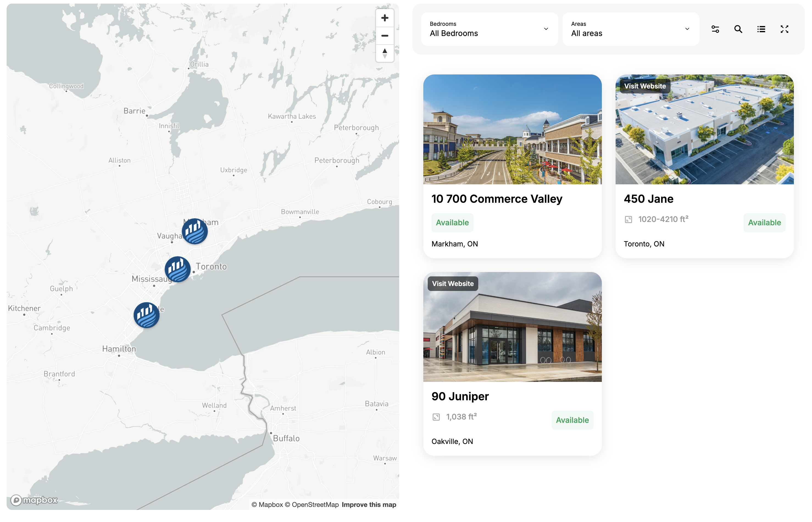Click Markham, ON location text
Viewport: 812px width, 522px height.
click(x=454, y=244)
